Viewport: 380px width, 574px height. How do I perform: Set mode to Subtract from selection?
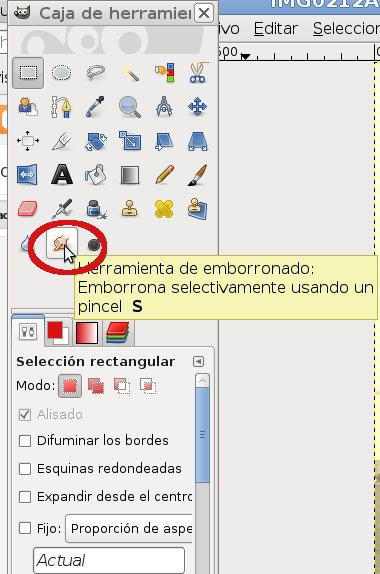click(x=122, y=386)
